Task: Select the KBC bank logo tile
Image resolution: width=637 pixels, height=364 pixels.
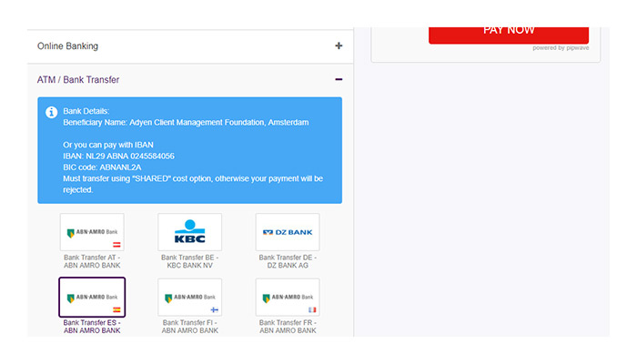Action: click(189, 232)
